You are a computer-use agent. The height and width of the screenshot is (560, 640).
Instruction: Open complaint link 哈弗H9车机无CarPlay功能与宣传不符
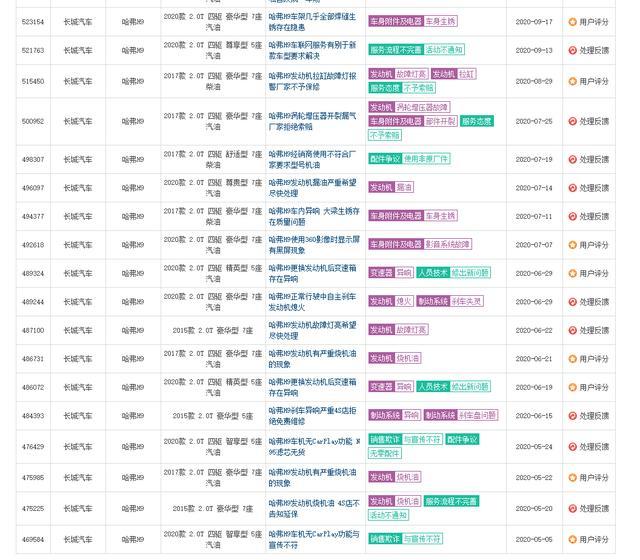pos(314,539)
